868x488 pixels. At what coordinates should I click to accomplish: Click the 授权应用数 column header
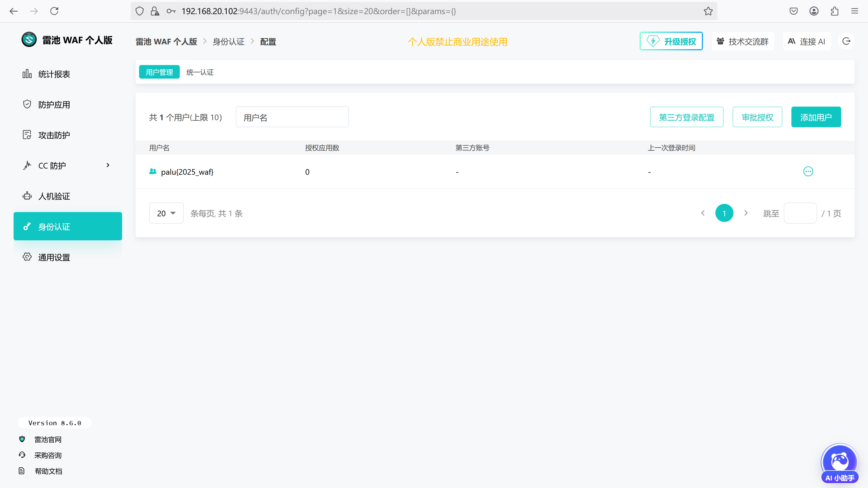[x=322, y=148]
